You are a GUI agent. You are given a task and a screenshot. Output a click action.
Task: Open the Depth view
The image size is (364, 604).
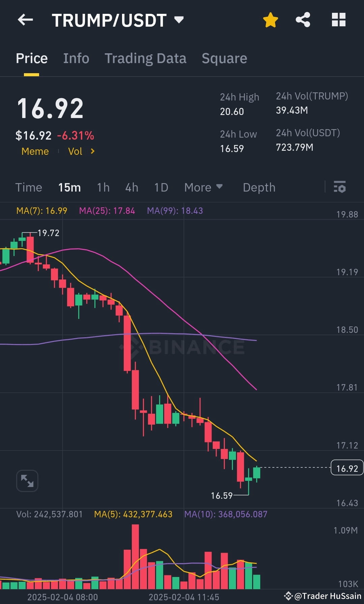(259, 188)
